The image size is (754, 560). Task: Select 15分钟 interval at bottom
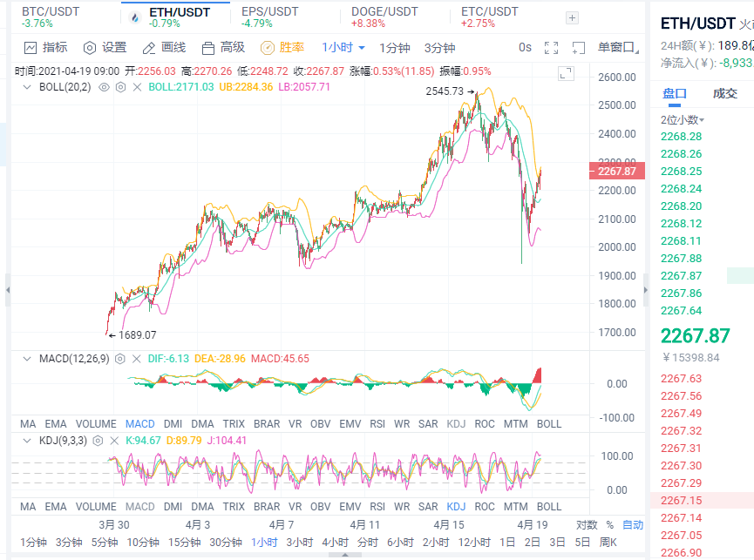coord(184,542)
